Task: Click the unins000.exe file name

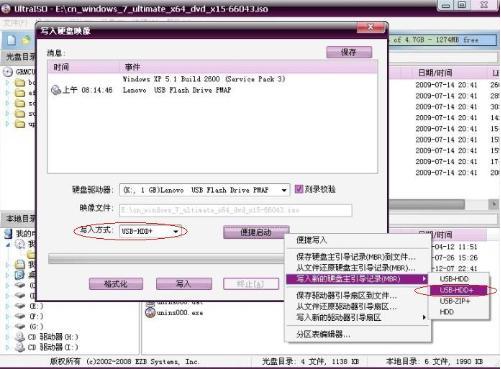Action: click(x=180, y=313)
